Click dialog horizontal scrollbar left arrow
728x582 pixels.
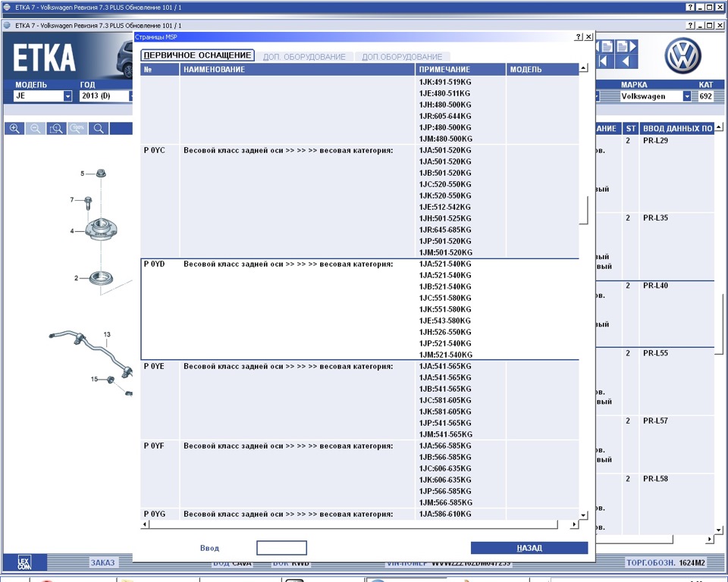pos(146,524)
